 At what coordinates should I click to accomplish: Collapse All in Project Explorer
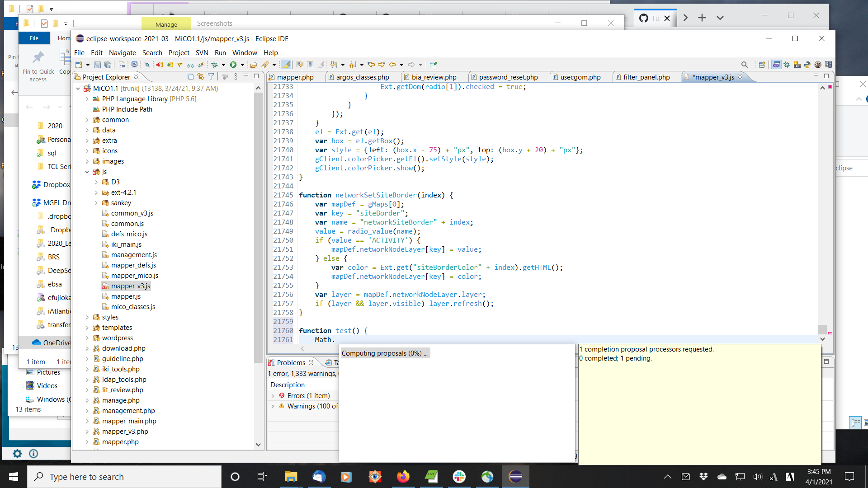click(x=190, y=77)
